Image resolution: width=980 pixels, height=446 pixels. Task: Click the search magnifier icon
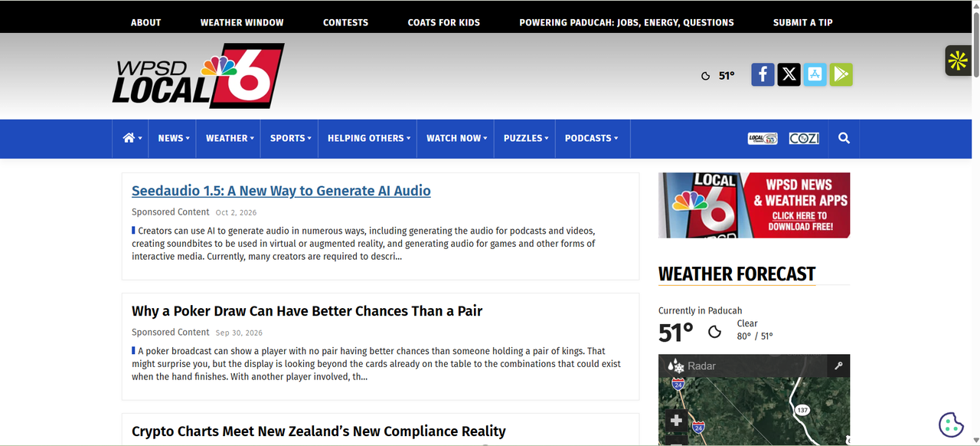coord(844,138)
